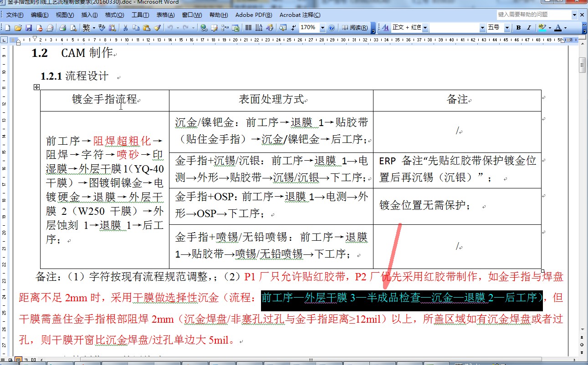This screenshot has height=365, width=588.
Task: Save the document with floppy icon
Action: pos(28,28)
